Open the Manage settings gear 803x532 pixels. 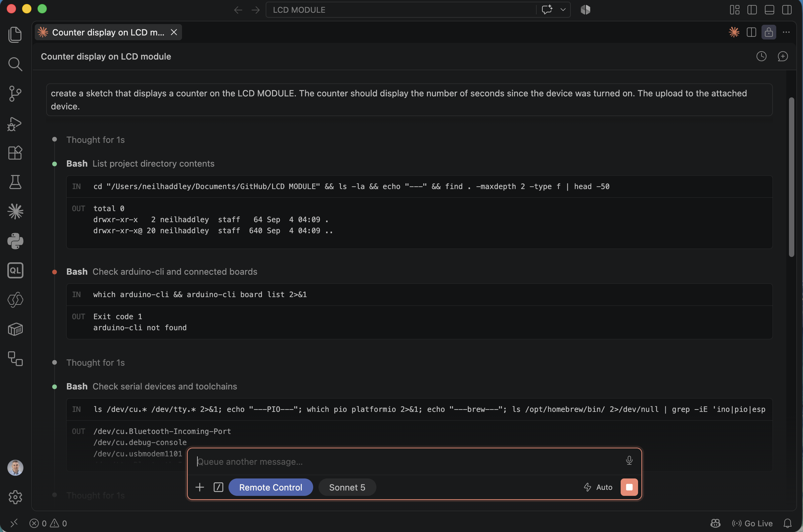click(x=15, y=497)
